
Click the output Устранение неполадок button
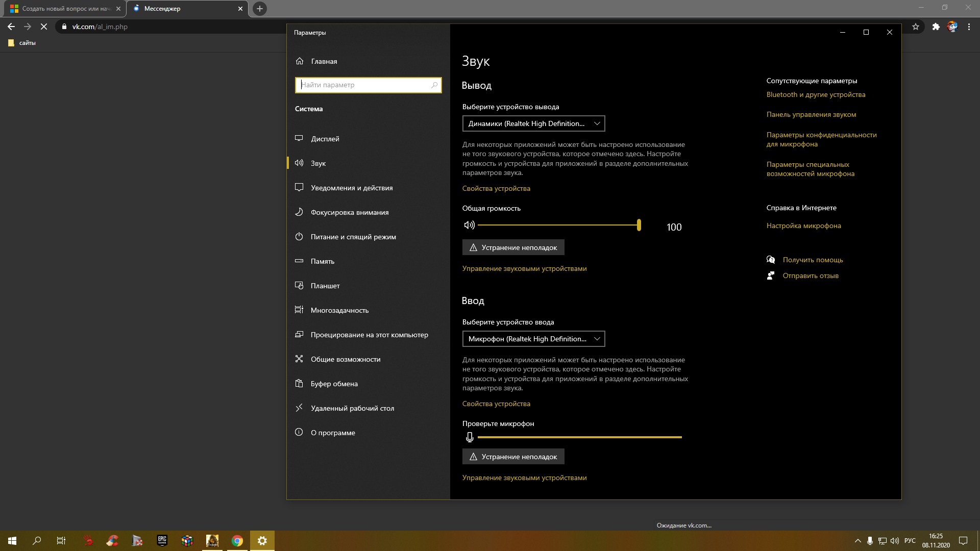[x=513, y=247]
